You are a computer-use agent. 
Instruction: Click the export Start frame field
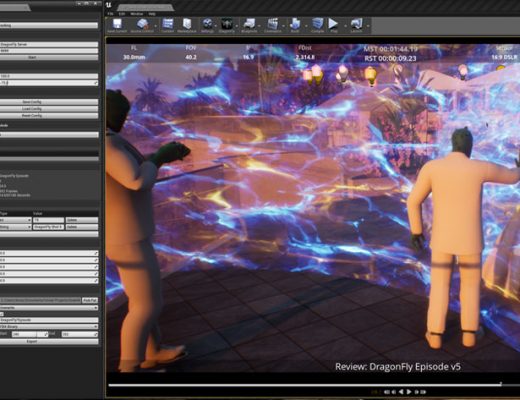(x=30, y=334)
